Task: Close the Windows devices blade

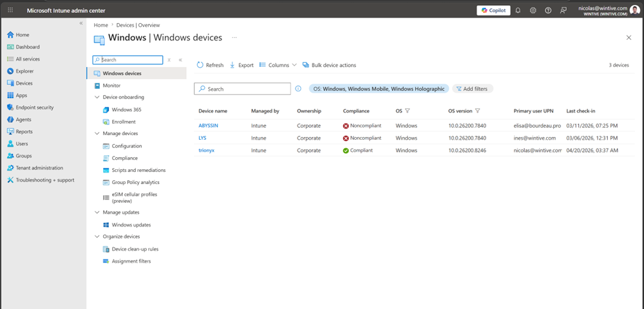Action: click(x=629, y=37)
